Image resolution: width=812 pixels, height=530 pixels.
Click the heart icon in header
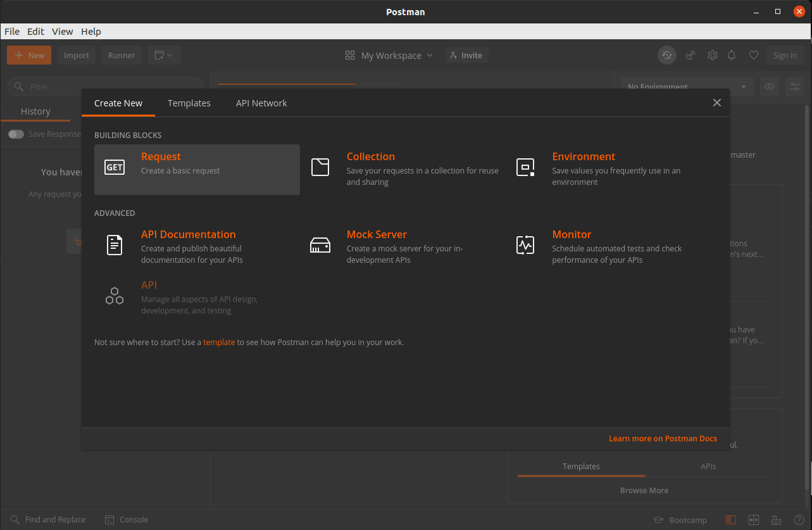coord(753,55)
